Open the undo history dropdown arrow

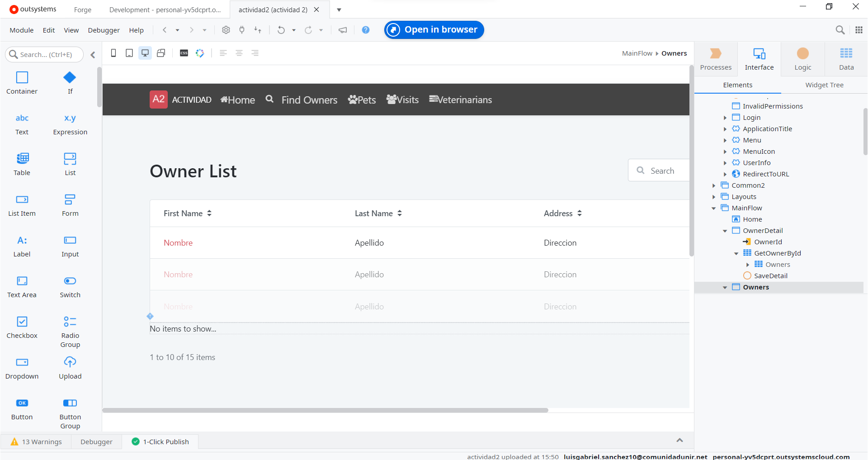294,30
